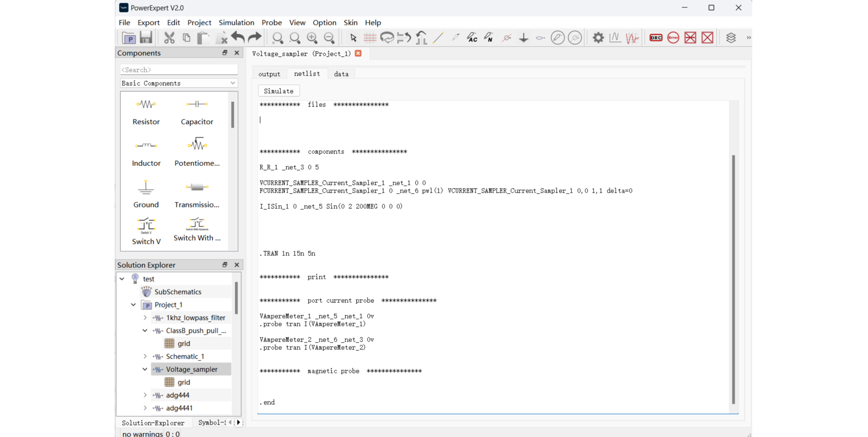Viewport: 868px width, 437px height.
Task: Redo the last action
Action: (x=255, y=38)
